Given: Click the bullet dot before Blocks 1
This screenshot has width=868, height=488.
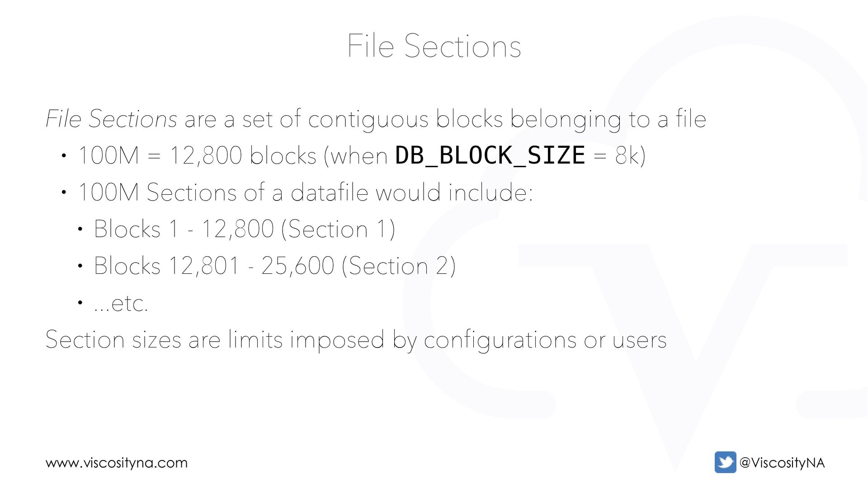Looking at the screenshot, I should [x=80, y=229].
